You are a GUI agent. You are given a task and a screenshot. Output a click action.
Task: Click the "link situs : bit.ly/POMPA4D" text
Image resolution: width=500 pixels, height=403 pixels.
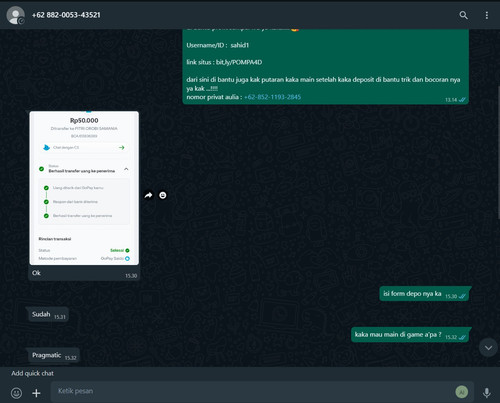(x=224, y=62)
